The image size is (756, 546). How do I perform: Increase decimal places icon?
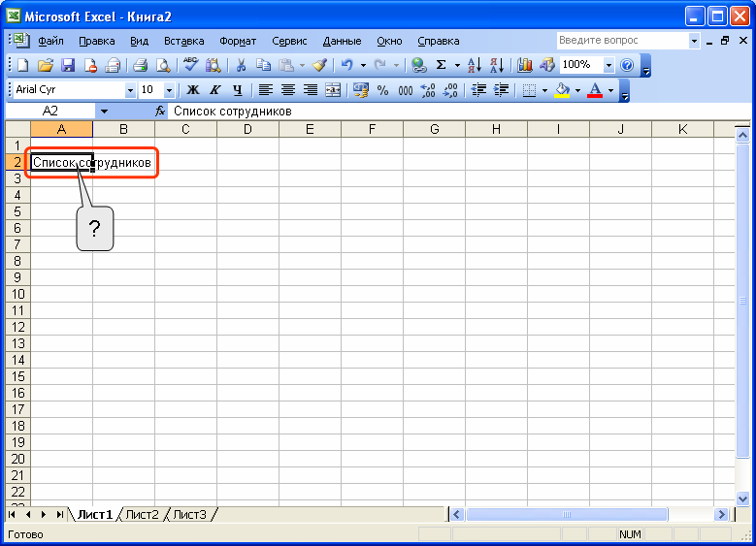pos(428,90)
